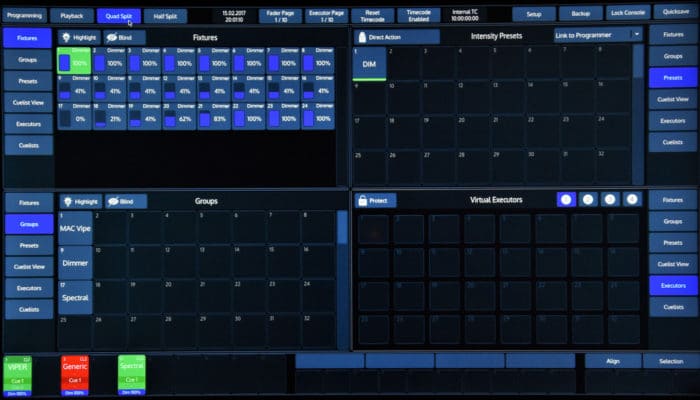Open the Executor Page 1/10 selector
The image size is (700, 400).
pyautogui.click(x=325, y=15)
